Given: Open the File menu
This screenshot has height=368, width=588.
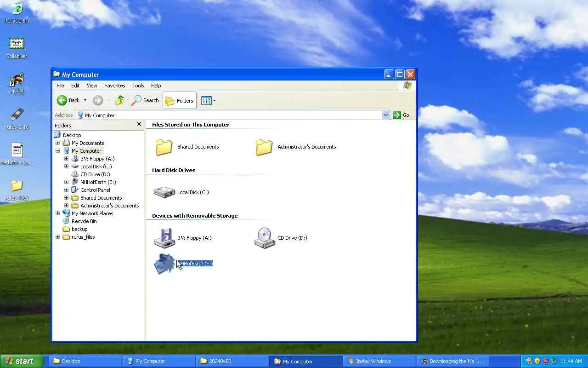Looking at the screenshot, I should coord(60,86).
